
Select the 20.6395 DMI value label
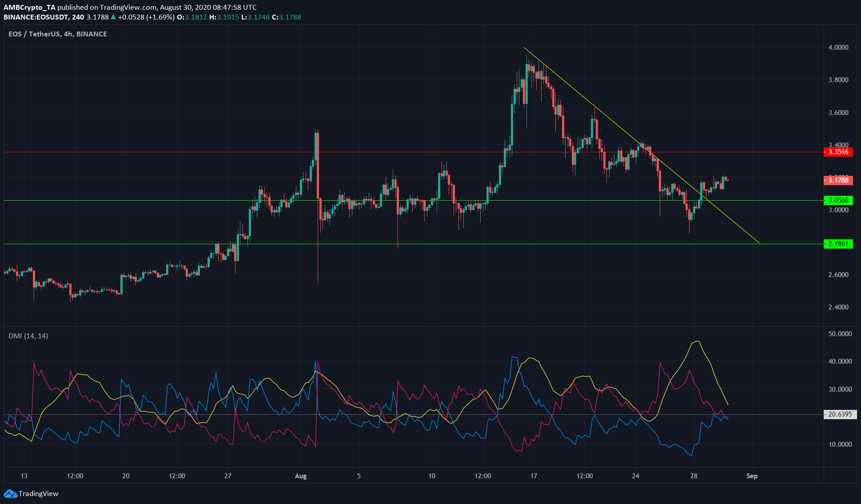tap(840, 414)
